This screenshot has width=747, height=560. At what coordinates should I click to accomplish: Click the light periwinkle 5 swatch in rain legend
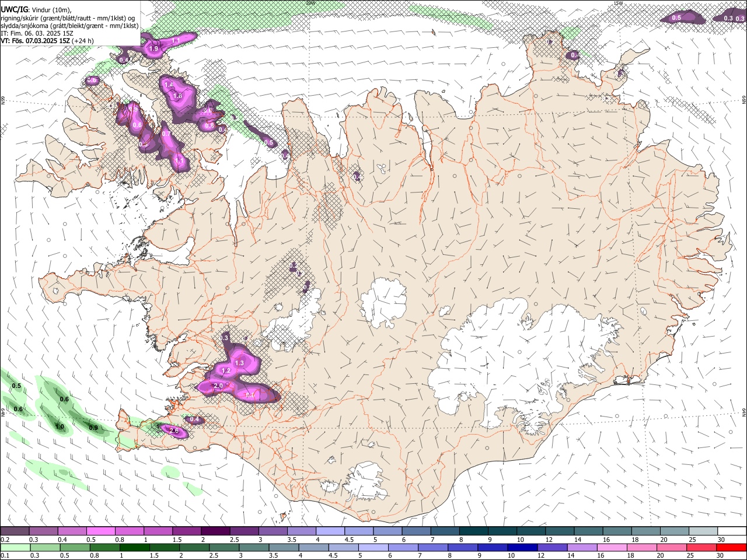373,547
